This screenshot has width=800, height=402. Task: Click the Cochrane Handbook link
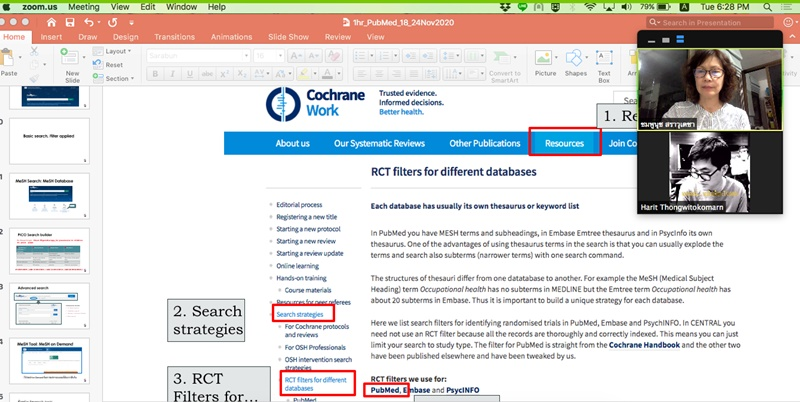pos(644,345)
